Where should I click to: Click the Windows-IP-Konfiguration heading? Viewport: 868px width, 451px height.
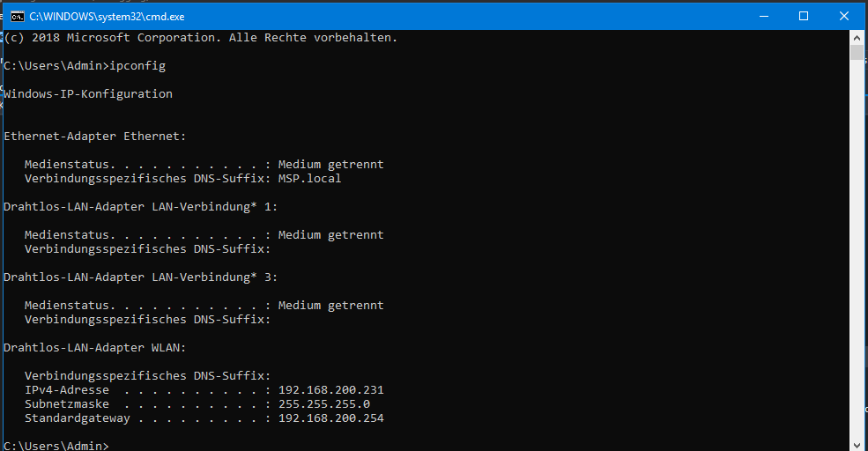pos(88,94)
